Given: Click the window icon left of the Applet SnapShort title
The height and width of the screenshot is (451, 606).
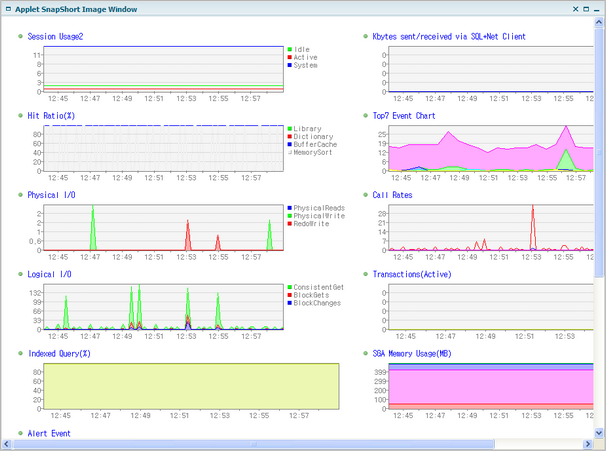Looking at the screenshot, I should pos(8,8).
